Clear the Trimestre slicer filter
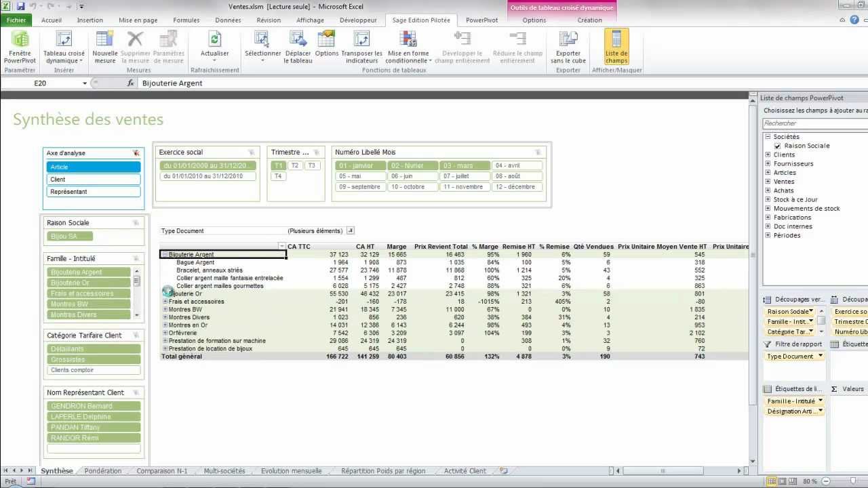This screenshot has height=488, width=868. point(317,152)
